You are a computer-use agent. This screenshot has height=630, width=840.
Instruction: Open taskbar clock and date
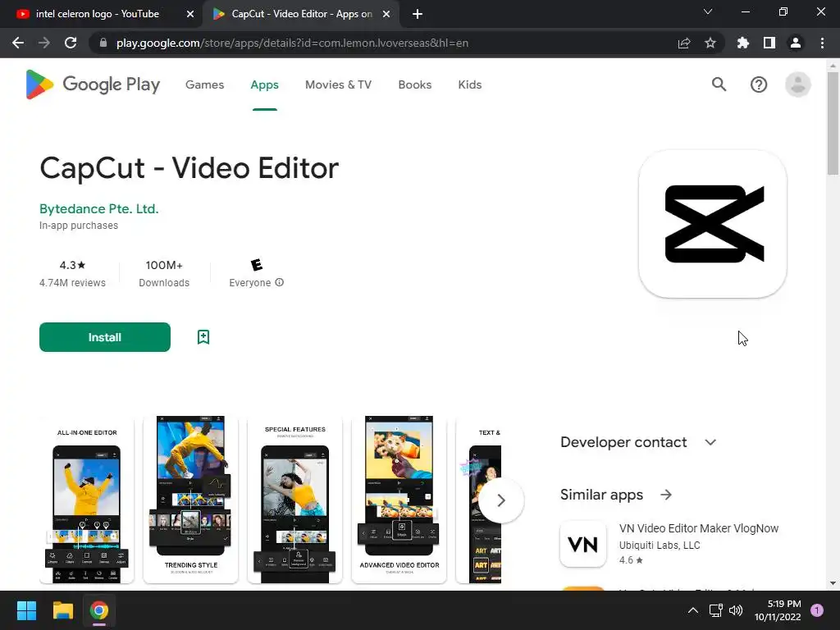[778, 610]
